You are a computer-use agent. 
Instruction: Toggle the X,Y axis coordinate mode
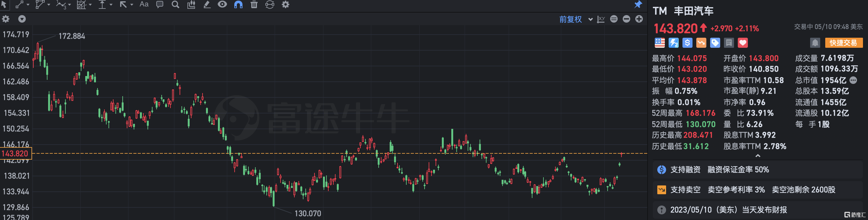point(601,19)
